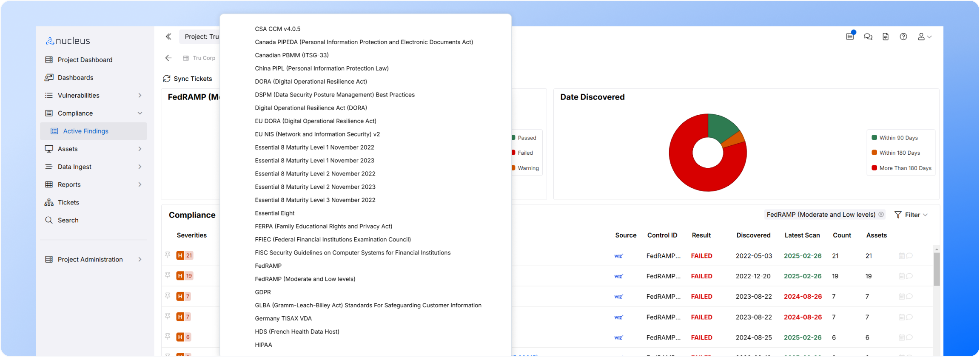
Task: Open the Filter dropdown
Action: tap(911, 215)
